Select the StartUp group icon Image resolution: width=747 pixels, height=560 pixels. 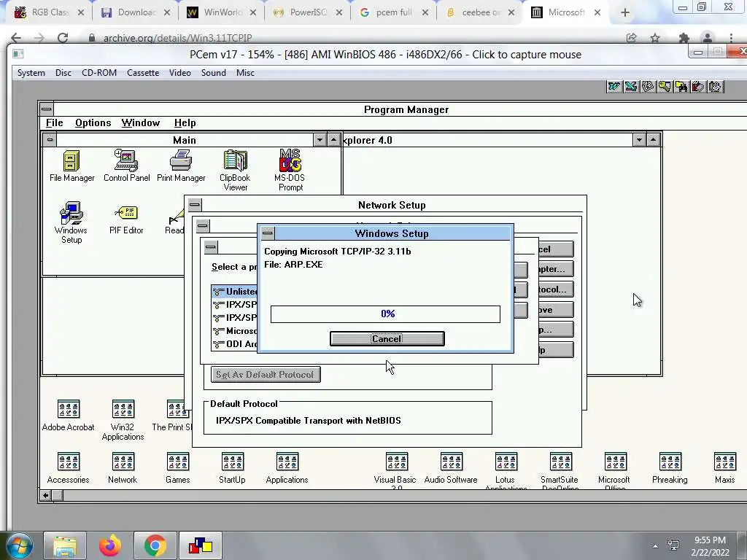[233, 468]
